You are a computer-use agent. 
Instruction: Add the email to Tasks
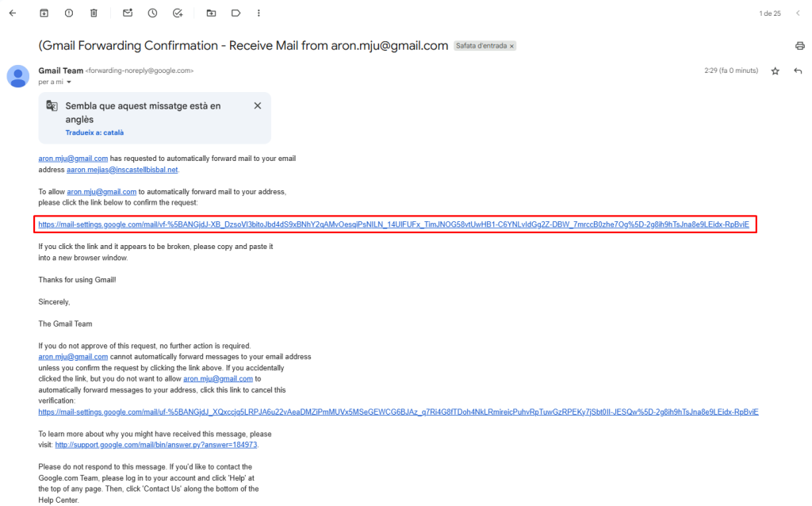point(178,13)
